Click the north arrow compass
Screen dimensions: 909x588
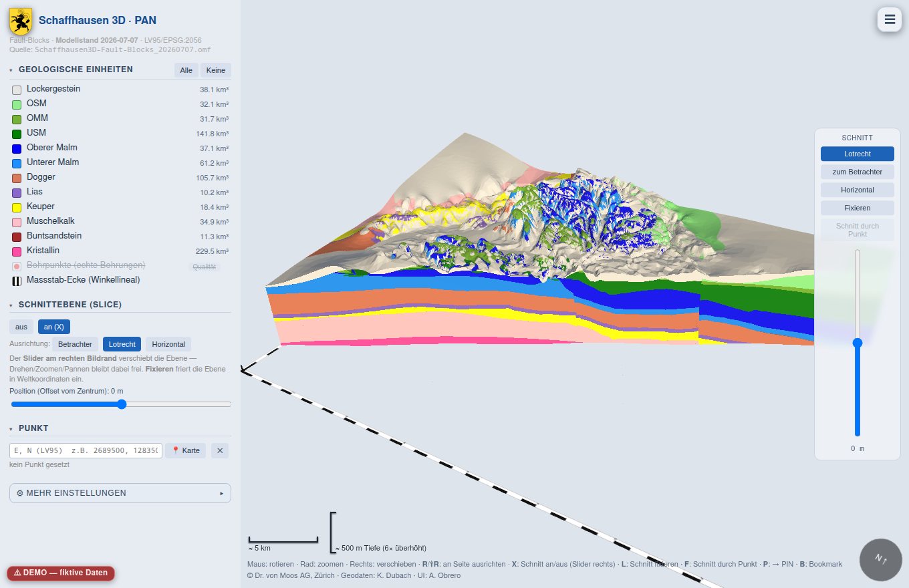(881, 560)
